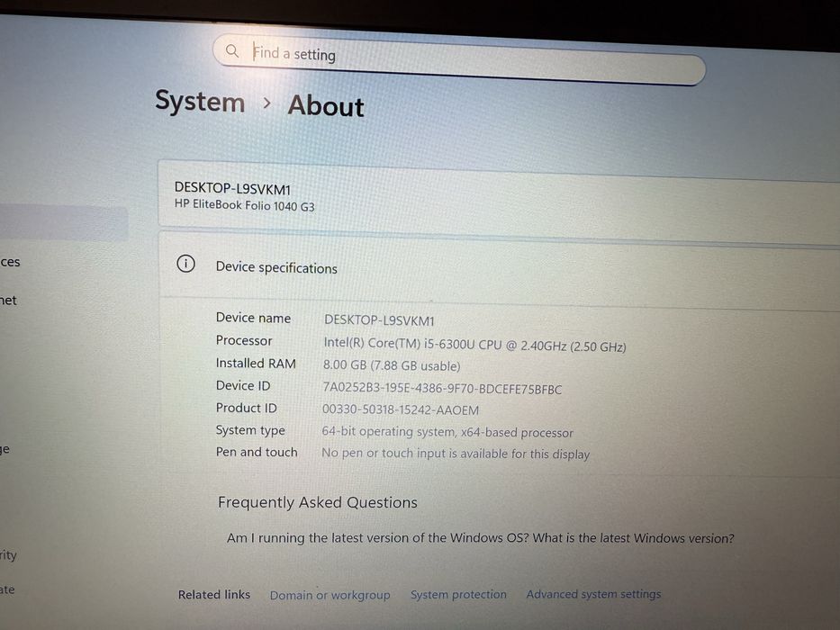The width and height of the screenshot is (840, 630).
Task: Focus the Find a setting search box
Action: pyautogui.click(x=459, y=58)
